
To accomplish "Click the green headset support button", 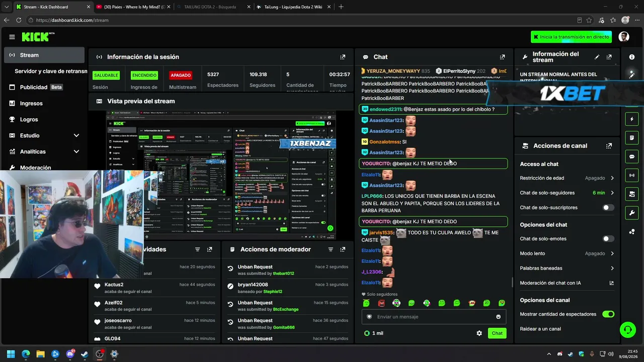I will pos(627,330).
